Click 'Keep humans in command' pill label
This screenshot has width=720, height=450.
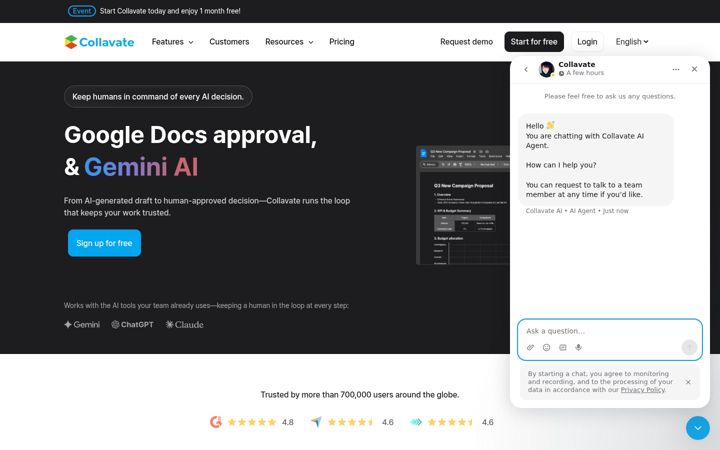click(x=158, y=97)
